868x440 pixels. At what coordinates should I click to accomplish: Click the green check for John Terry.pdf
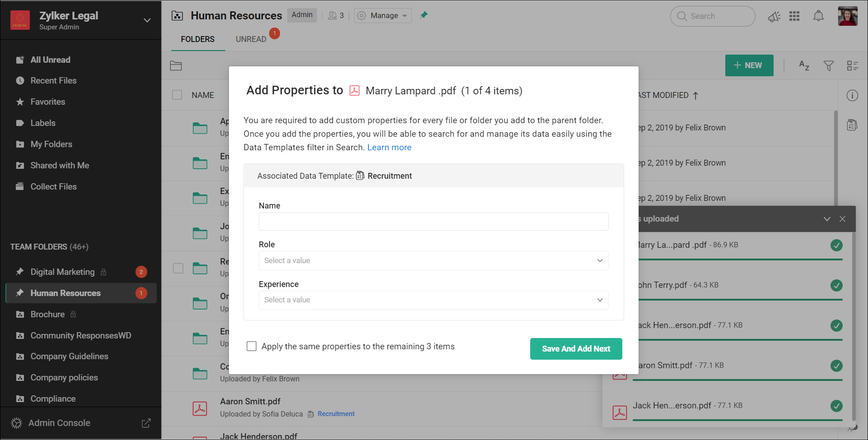[836, 285]
